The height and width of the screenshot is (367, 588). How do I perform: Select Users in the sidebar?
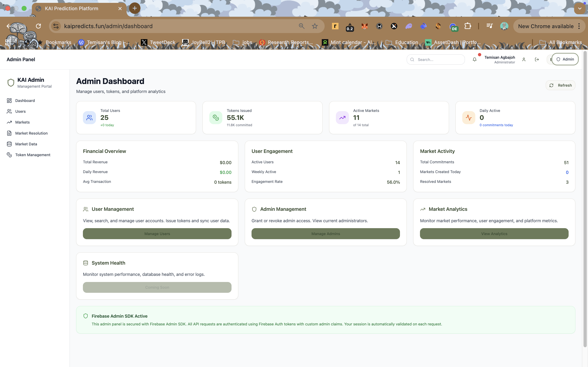[20, 111]
